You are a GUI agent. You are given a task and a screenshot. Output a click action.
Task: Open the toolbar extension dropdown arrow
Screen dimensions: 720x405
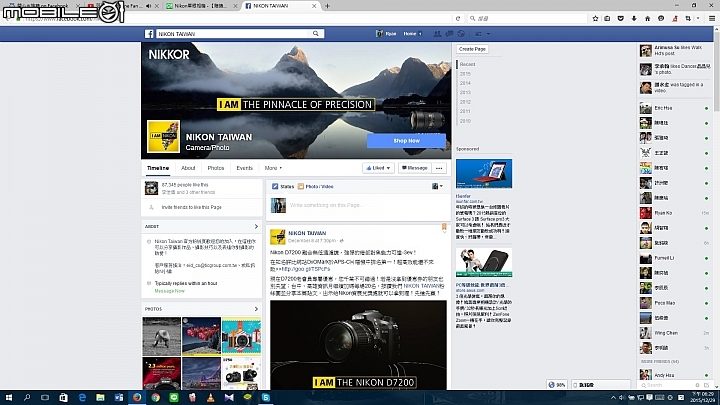698,18
